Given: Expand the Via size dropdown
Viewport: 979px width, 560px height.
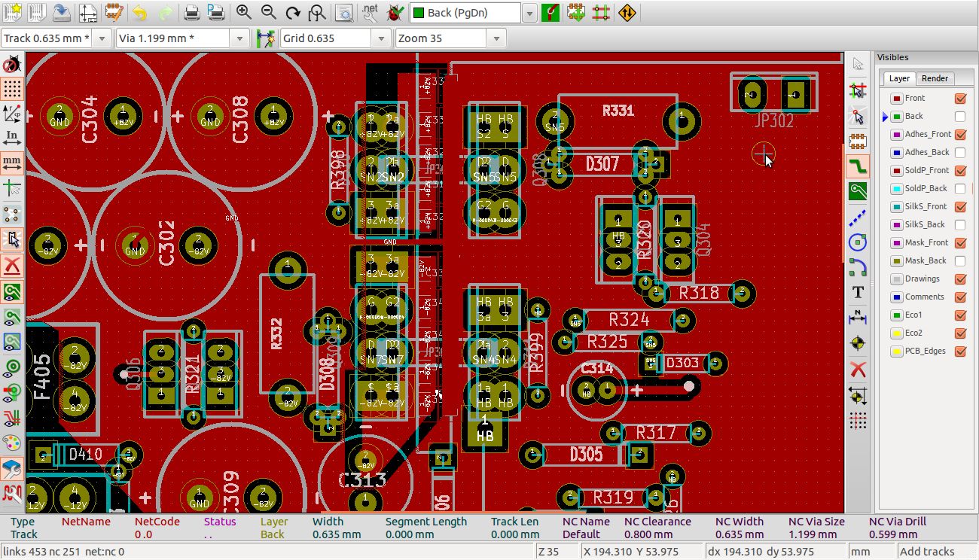Looking at the screenshot, I should (x=239, y=38).
